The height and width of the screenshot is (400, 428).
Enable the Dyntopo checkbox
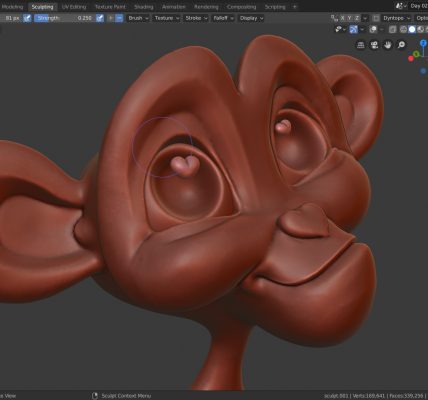[376, 18]
